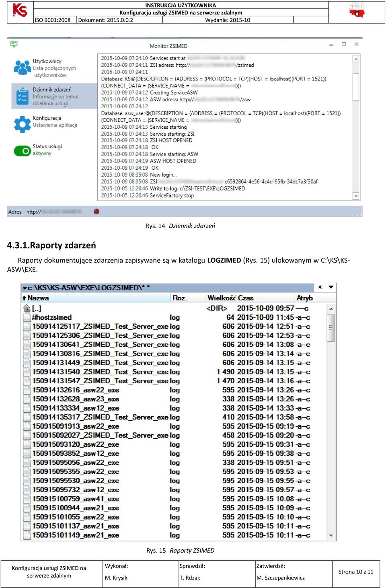The width and height of the screenshot is (386, 588).
Task: Open the Użytkownicy users icon
Action: 22,68
